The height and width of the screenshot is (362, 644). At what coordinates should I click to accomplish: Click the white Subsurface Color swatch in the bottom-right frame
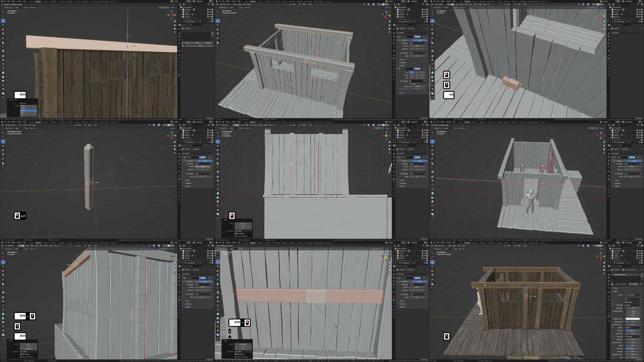pos(632,319)
